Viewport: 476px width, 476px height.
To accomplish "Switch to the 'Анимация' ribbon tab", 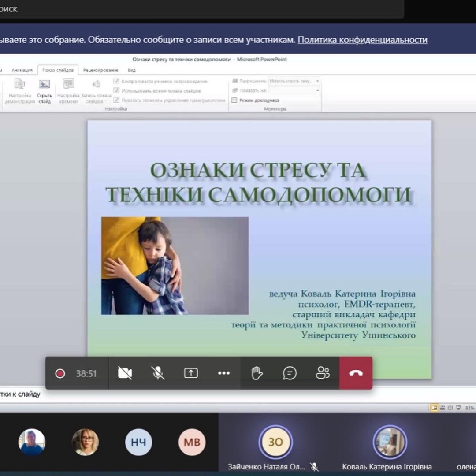I will click(x=22, y=70).
